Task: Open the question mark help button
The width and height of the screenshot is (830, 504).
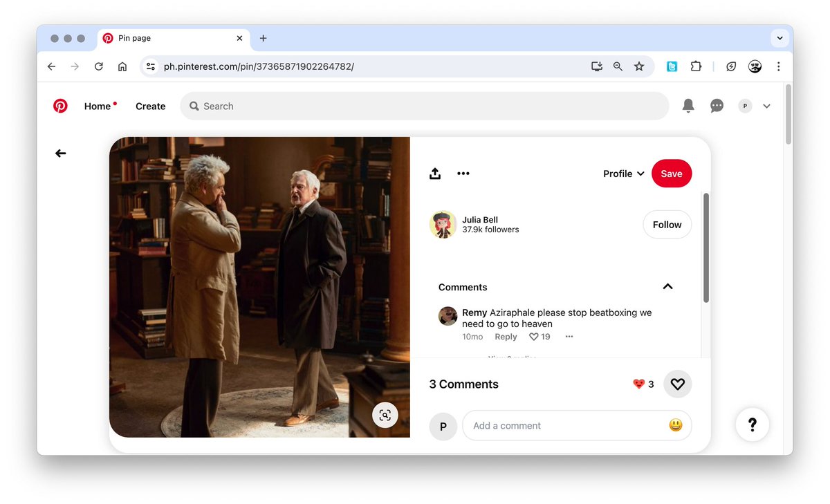Action: point(753,424)
